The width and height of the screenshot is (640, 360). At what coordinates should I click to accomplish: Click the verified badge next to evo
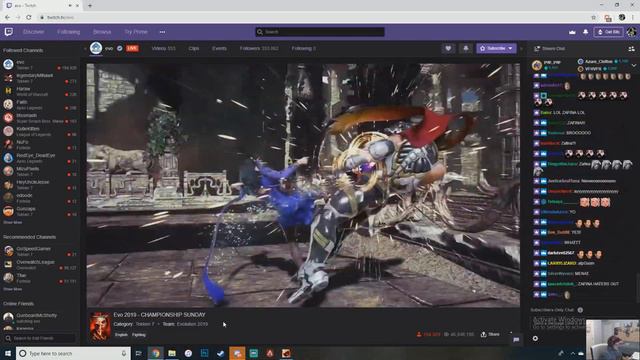tap(120, 48)
